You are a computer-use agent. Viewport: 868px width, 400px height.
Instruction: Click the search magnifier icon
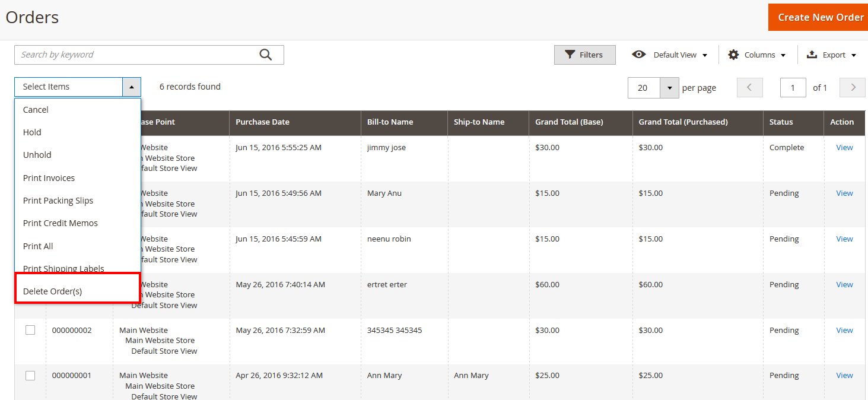point(265,55)
